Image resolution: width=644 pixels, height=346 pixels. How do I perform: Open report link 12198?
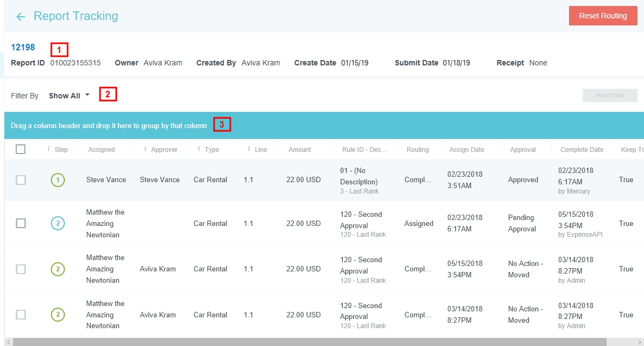pos(23,48)
